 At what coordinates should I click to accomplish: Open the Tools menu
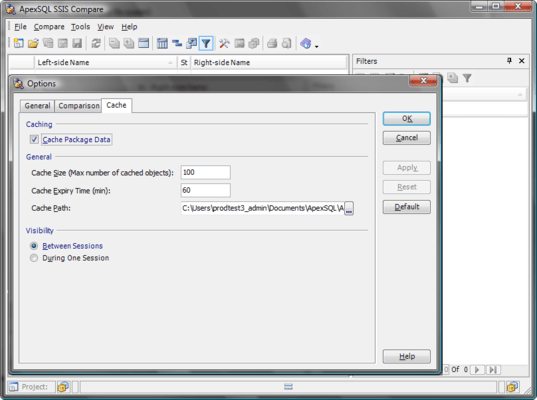[x=80, y=27]
